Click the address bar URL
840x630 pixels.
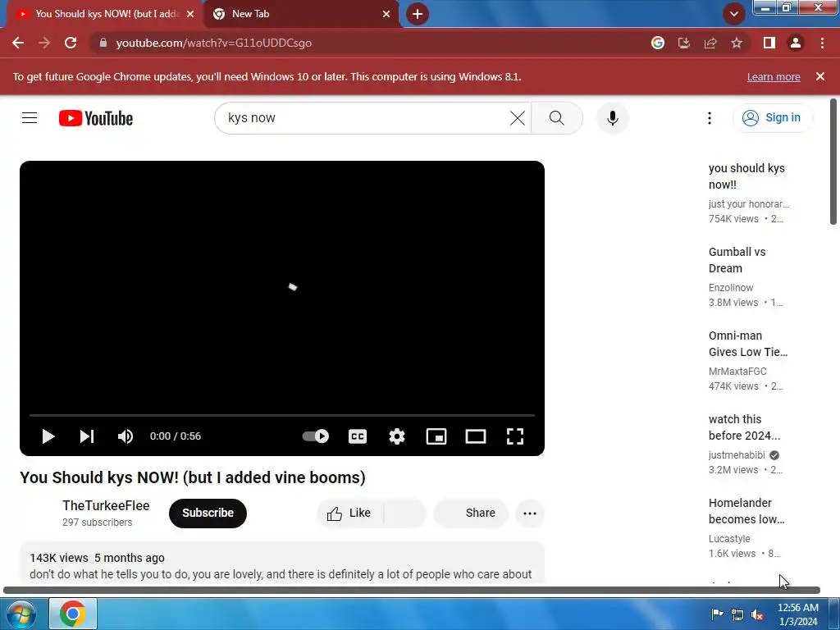click(x=214, y=43)
